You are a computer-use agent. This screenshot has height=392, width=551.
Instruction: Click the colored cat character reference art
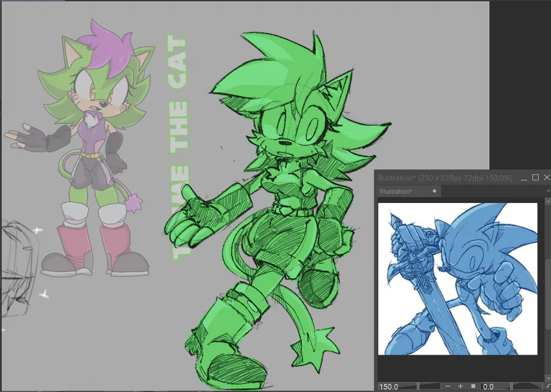[x=79, y=149]
